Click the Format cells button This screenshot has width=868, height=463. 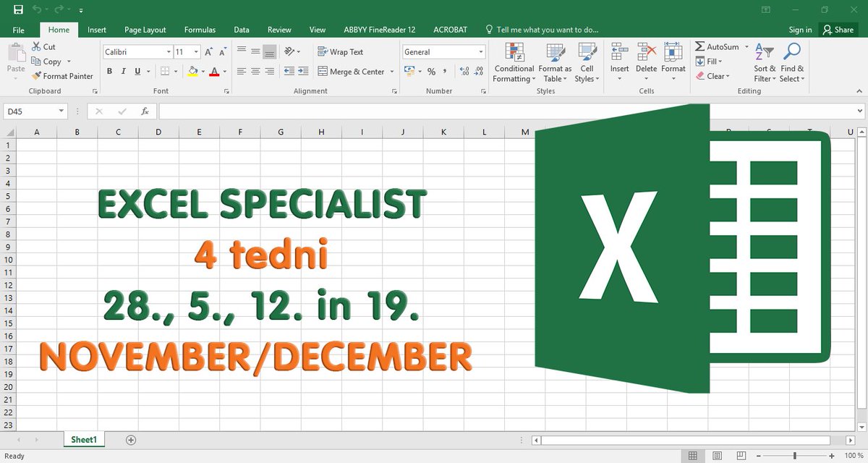[673, 62]
